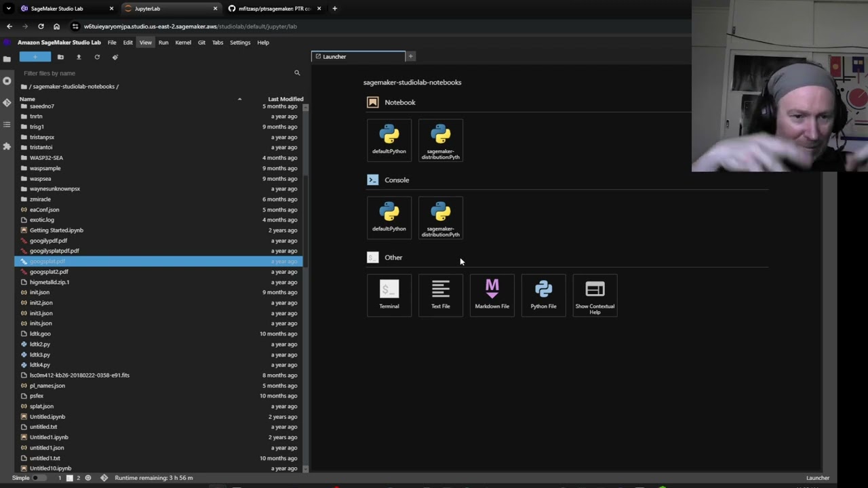The width and height of the screenshot is (868, 488).
Task: Open the Run menu
Action: tap(163, 43)
